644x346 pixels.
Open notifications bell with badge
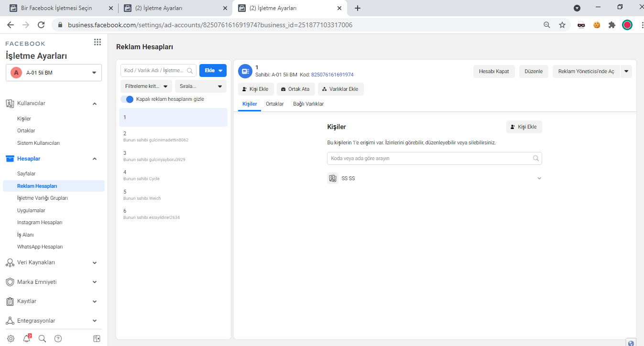pos(27,338)
